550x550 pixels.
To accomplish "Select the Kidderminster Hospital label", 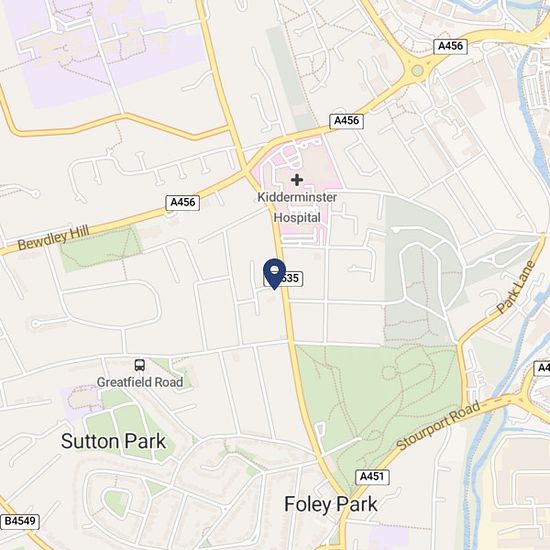I will [x=297, y=207].
